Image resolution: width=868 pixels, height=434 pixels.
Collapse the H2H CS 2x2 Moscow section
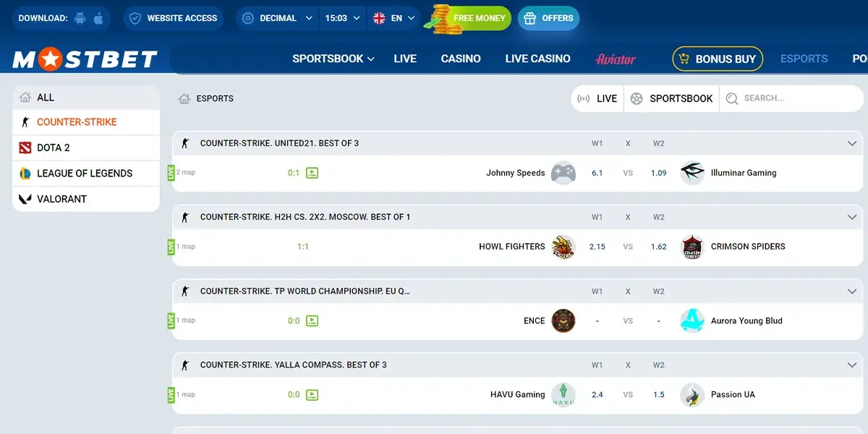coord(851,217)
